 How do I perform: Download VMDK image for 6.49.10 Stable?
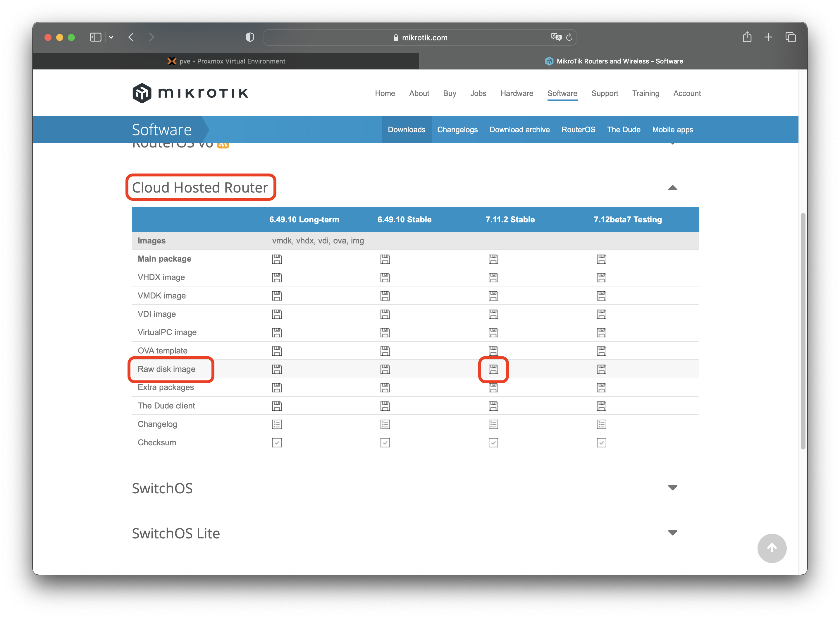(x=385, y=296)
